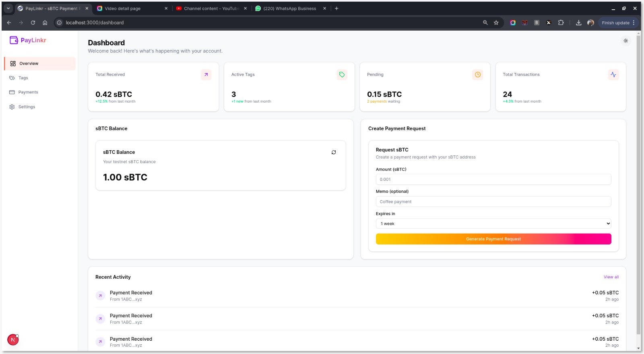Click the scrollbar down arrow
The image size is (644, 354).
coord(638,348)
